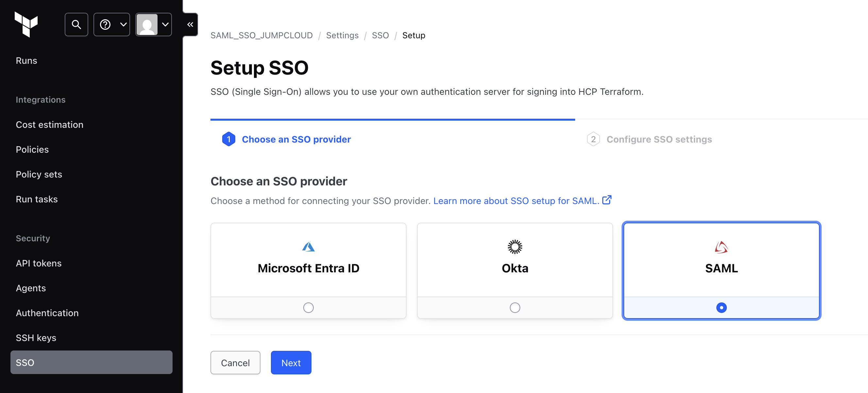
Task: Expand the user account menu chevron
Action: (165, 24)
